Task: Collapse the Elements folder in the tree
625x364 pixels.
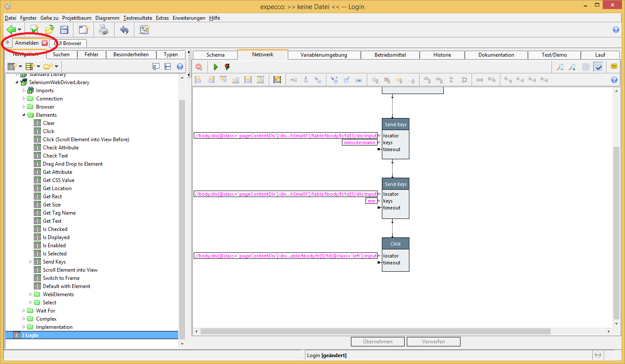Action: (x=24, y=115)
